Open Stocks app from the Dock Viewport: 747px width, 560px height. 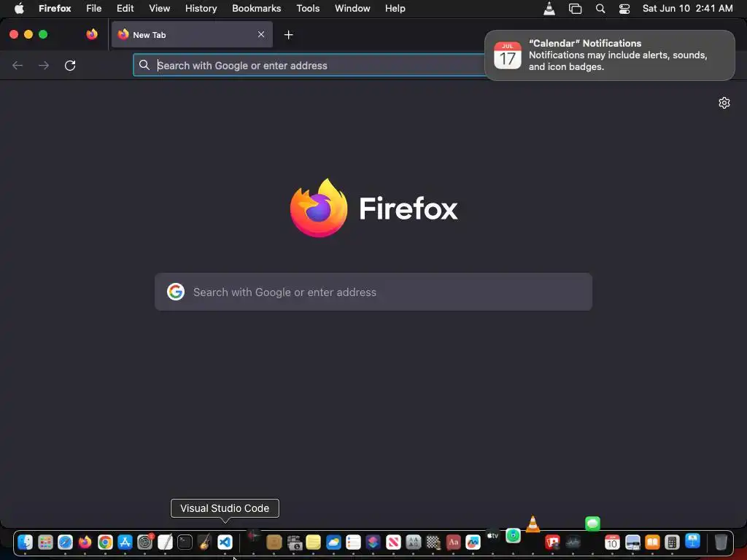point(573,542)
